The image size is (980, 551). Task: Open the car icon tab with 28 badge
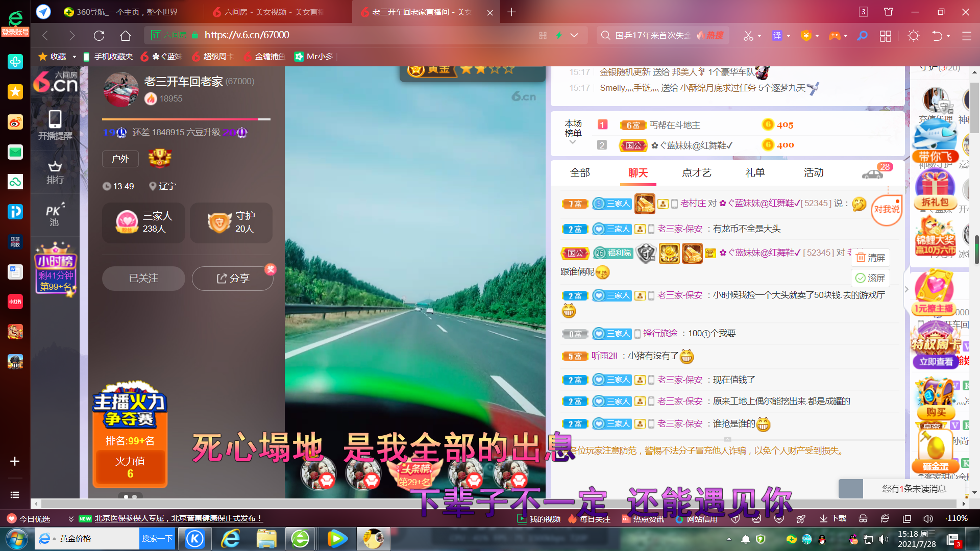[x=874, y=173]
